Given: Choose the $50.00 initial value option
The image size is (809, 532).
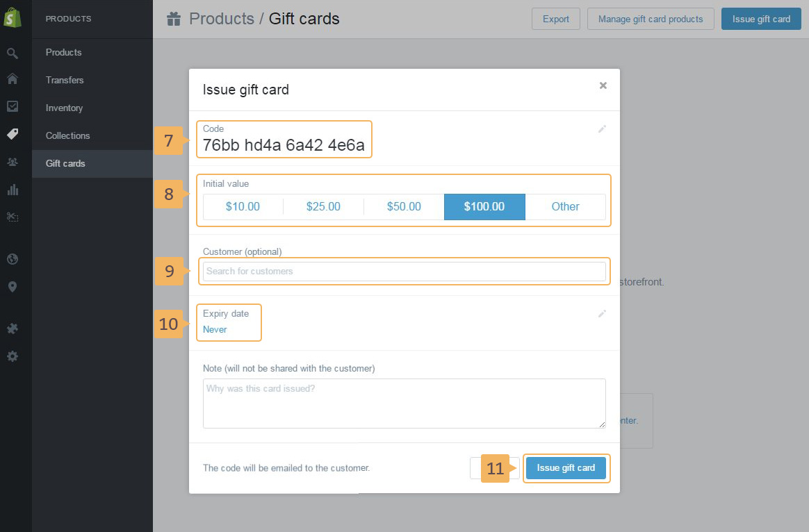Looking at the screenshot, I should point(404,206).
